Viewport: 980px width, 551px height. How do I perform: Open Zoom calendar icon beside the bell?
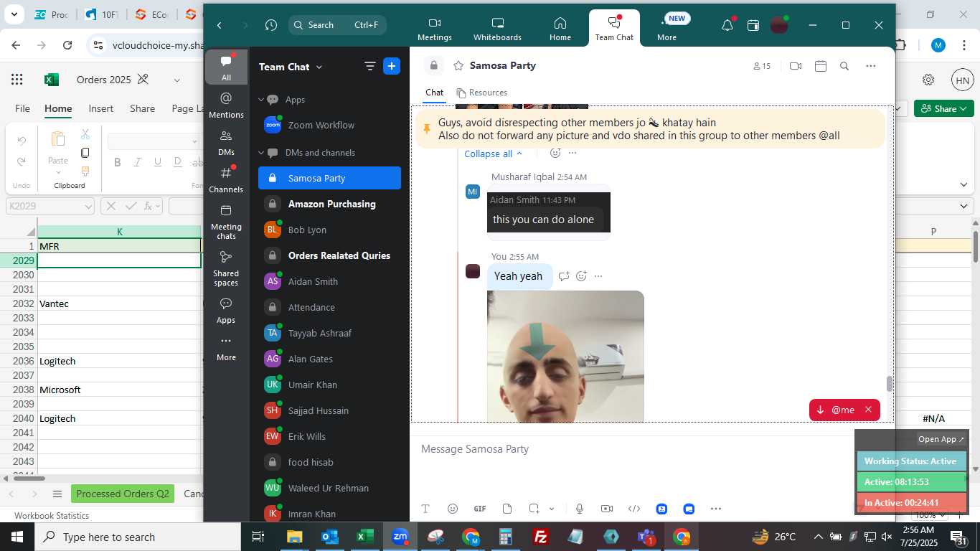point(753,25)
